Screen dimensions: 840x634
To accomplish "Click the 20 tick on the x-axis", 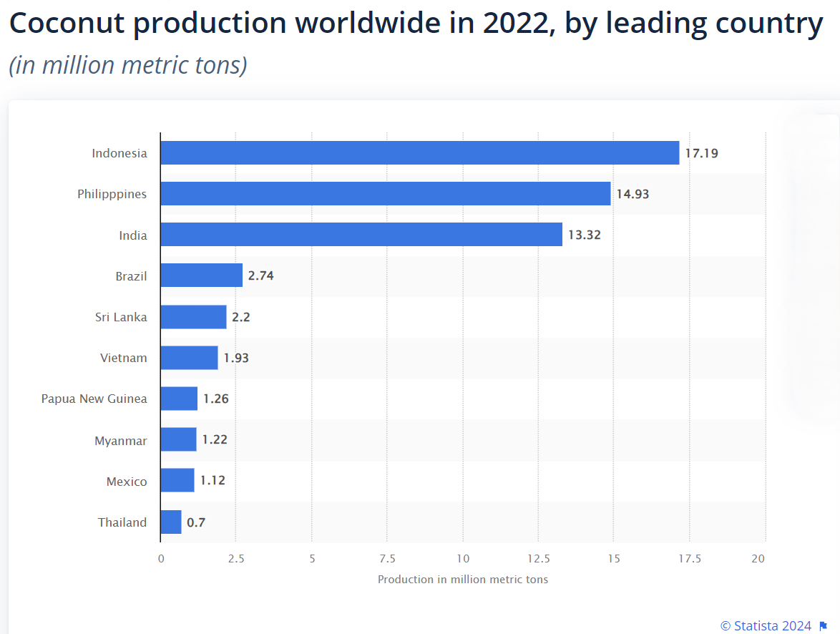I will pos(758,558).
